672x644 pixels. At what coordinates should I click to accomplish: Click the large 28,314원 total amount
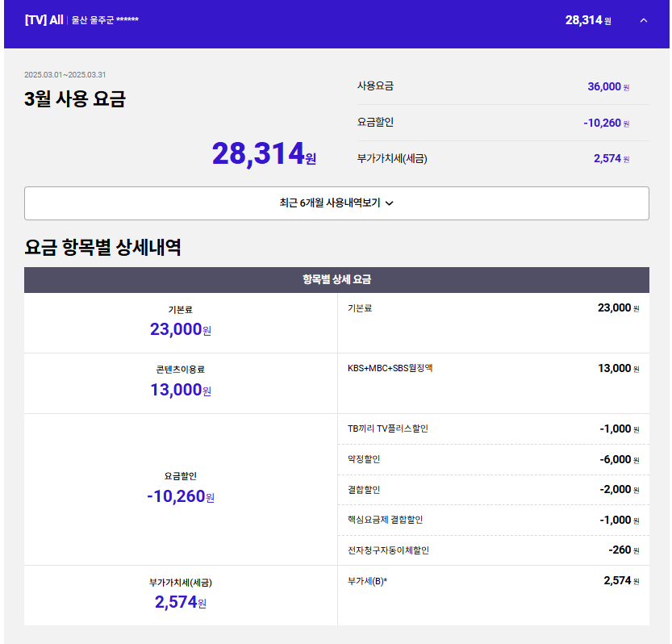pos(264,153)
